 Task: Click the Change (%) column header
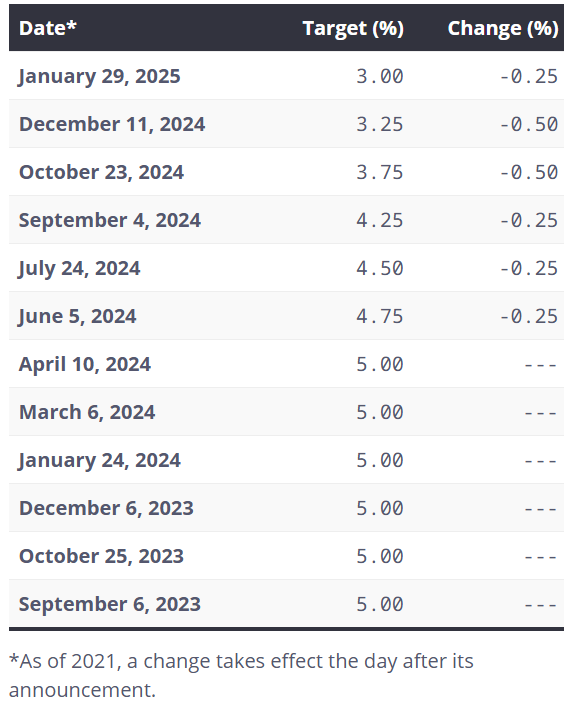(x=503, y=28)
